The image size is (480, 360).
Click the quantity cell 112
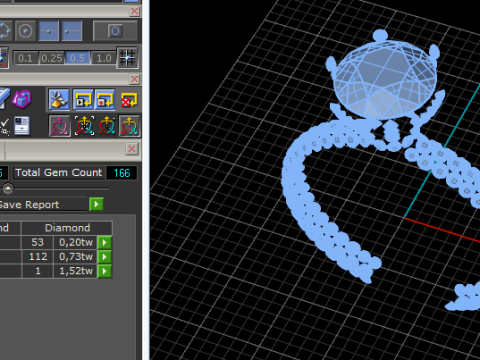(x=37, y=257)
